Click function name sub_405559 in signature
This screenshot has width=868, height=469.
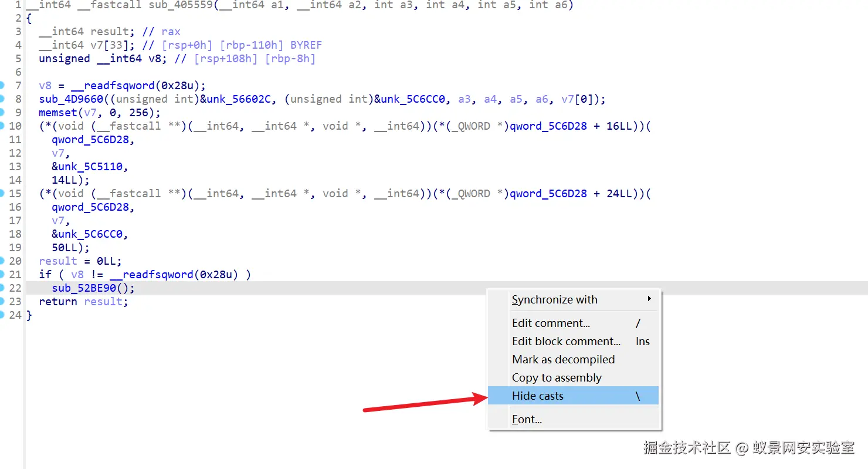pos(181,5)
